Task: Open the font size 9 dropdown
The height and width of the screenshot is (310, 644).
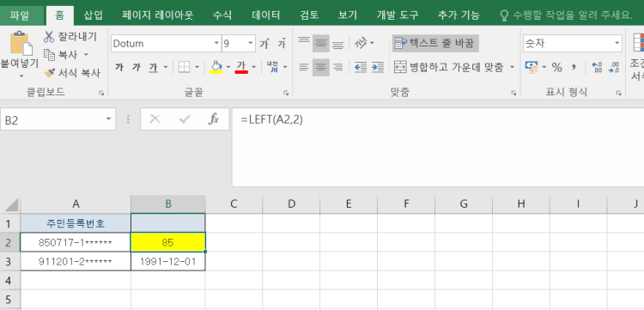Action: pyautogui.click(x=251, y=43)
